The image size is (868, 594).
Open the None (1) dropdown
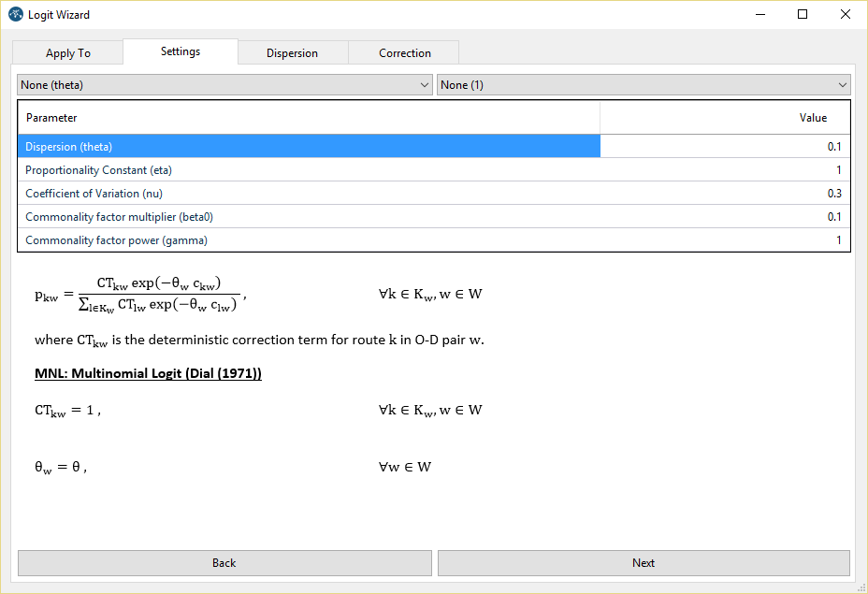(644, 85)
